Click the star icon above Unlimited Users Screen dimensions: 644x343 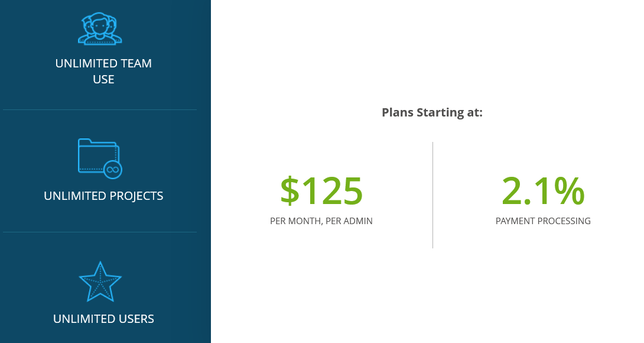tap(100, 282)
